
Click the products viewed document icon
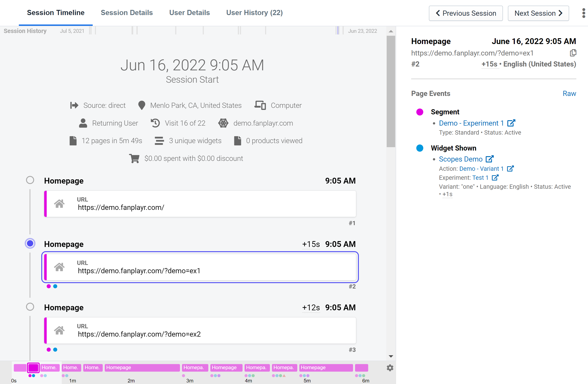click(x=237, y=140)
